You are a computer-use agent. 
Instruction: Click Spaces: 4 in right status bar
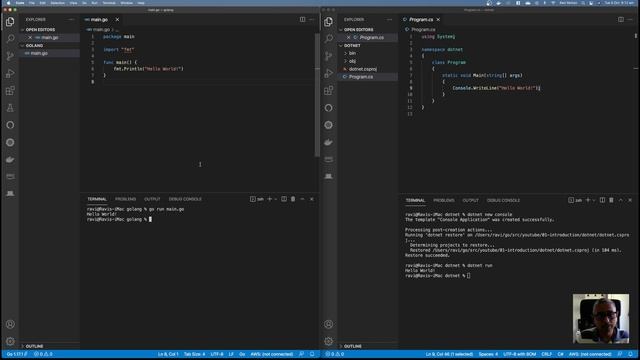tap(488, 354)
